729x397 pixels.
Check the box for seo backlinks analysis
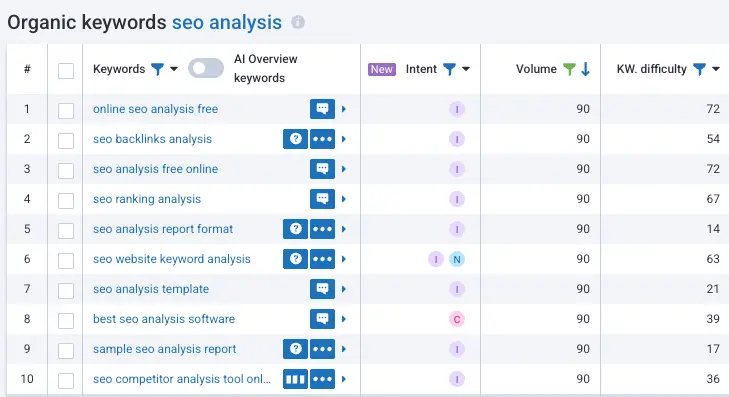click(x=66, y=140)
